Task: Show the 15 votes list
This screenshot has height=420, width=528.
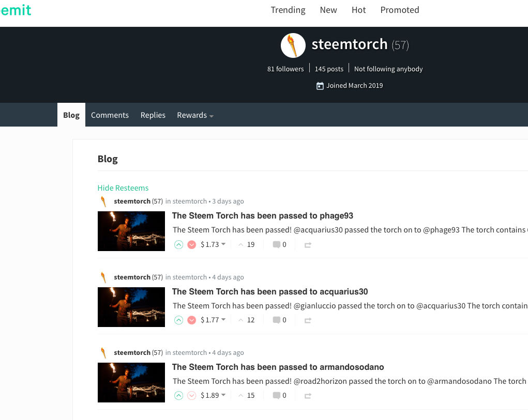Action: [x=247, y=395]
